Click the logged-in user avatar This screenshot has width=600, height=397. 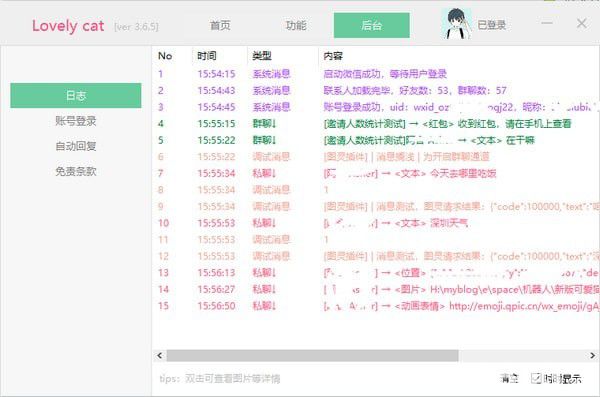click(x=457, y=24)
